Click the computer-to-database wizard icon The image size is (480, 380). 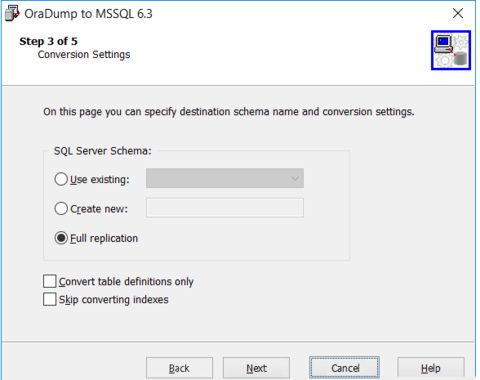[451, 50]
